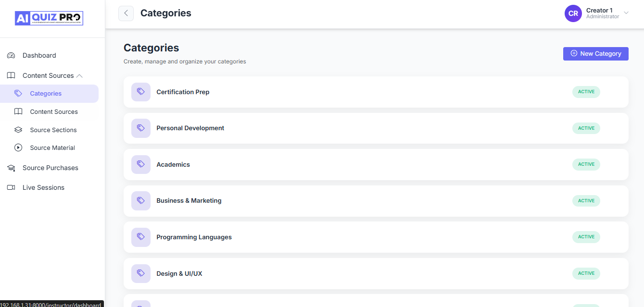Click the tag icon for Business & Marketing
644x307 pixels.
[141, 201]
